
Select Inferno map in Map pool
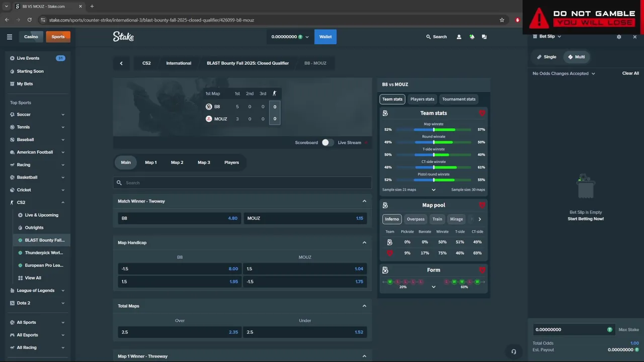(x=392, y=219)
